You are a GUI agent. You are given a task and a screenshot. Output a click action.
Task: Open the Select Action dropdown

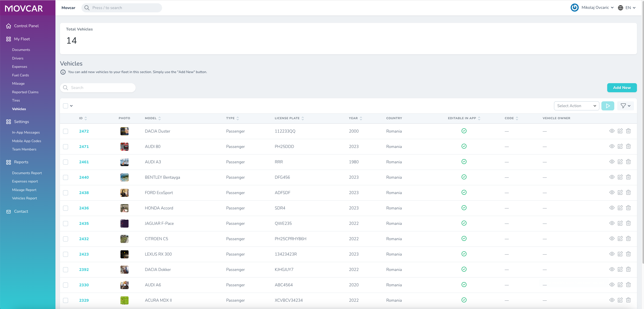pos(576,106)
